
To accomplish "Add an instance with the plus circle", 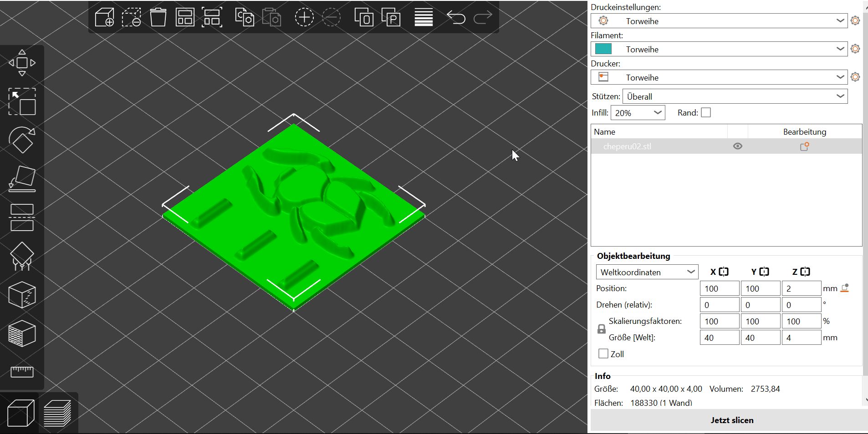I will coord(304,18).
